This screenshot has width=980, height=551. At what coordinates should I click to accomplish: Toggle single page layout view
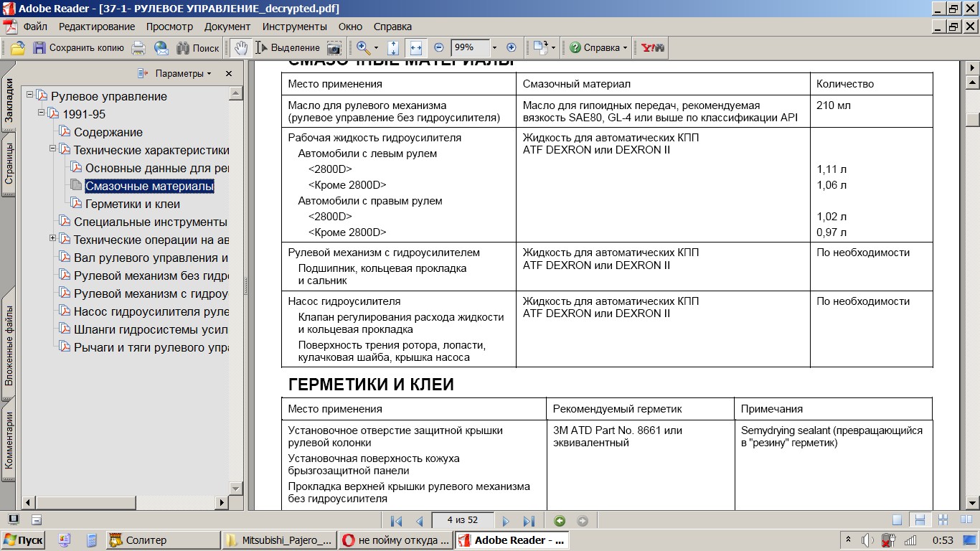pos(897,521)
